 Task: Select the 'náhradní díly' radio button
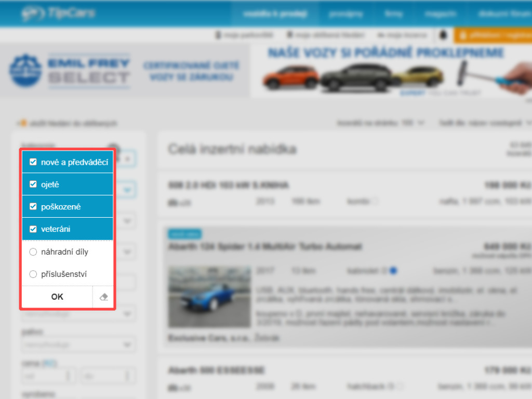click(x=33, y=252)
